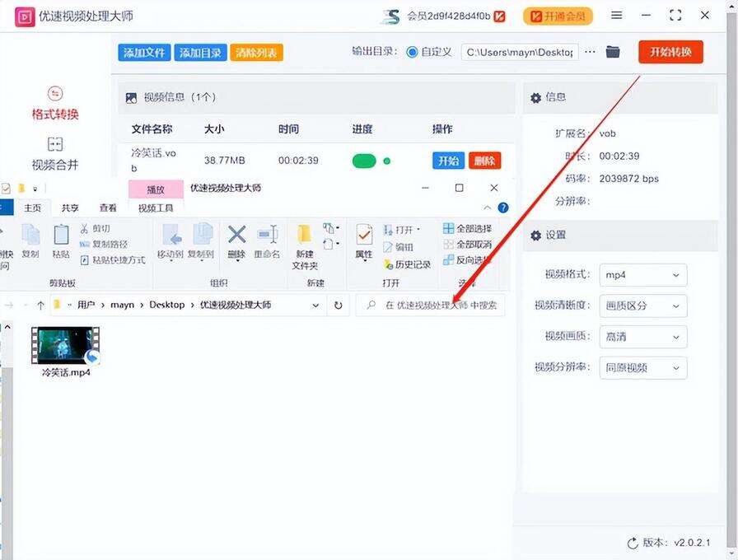Click the blue help icon in Explorer
The height and width of the screenshot is (560, 738).
pyautogui.click(x=503, y=208)
